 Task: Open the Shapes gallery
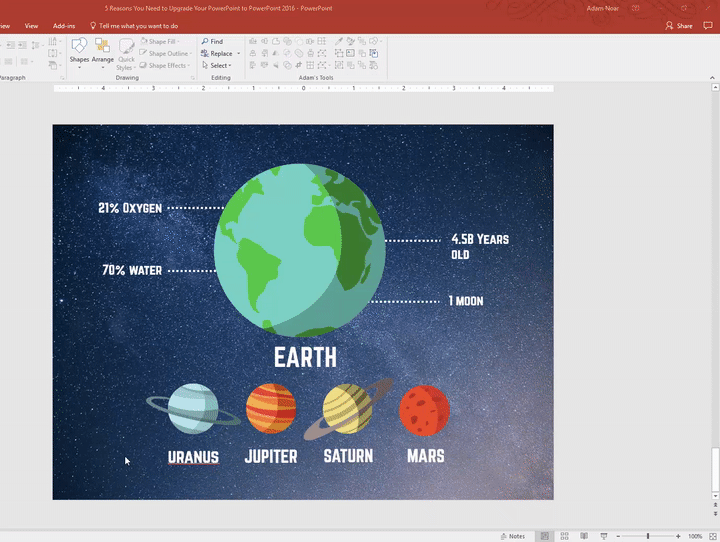point(78,52)
